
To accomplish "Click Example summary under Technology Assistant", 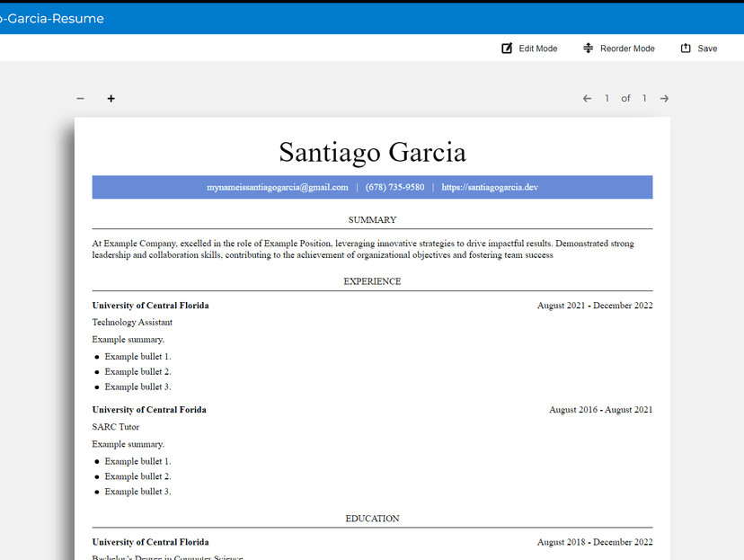I will 128,340.
